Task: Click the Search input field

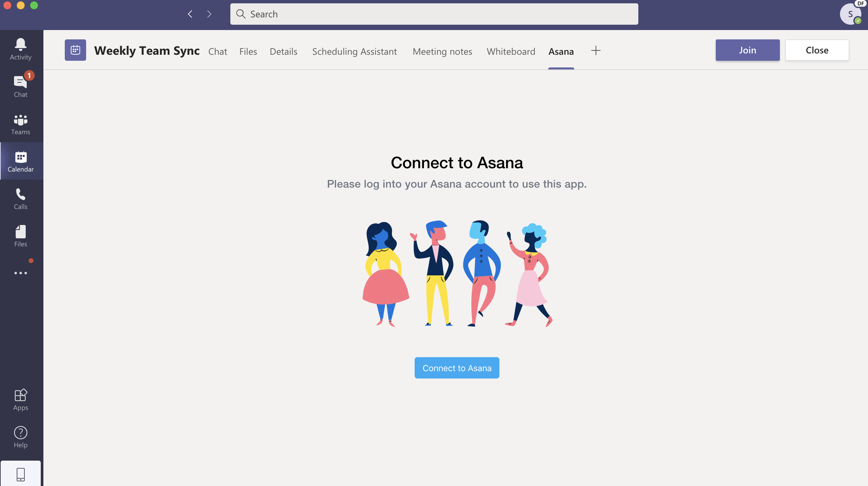Action: point(434,14)
